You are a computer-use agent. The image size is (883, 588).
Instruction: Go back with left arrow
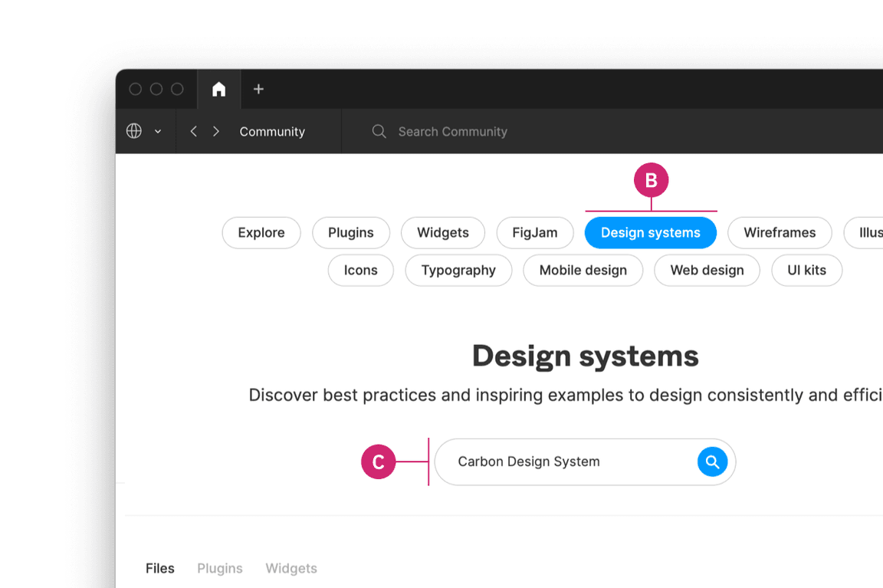pyautogui.click(x=194, y=132)
